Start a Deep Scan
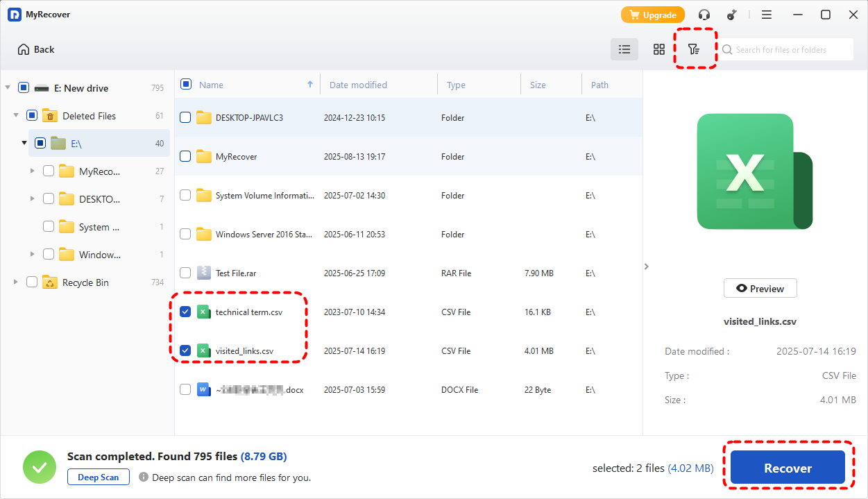Screen dimensions: 868x499 click(98, 477)
